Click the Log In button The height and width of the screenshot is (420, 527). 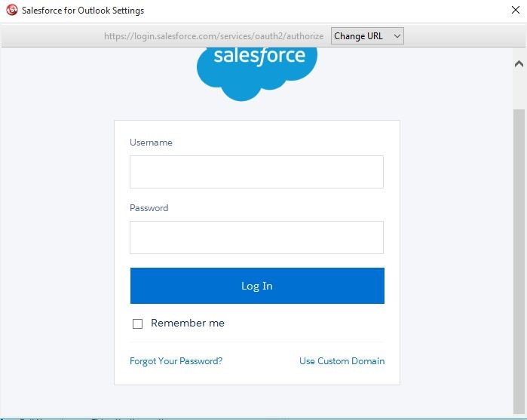point(257,286)
